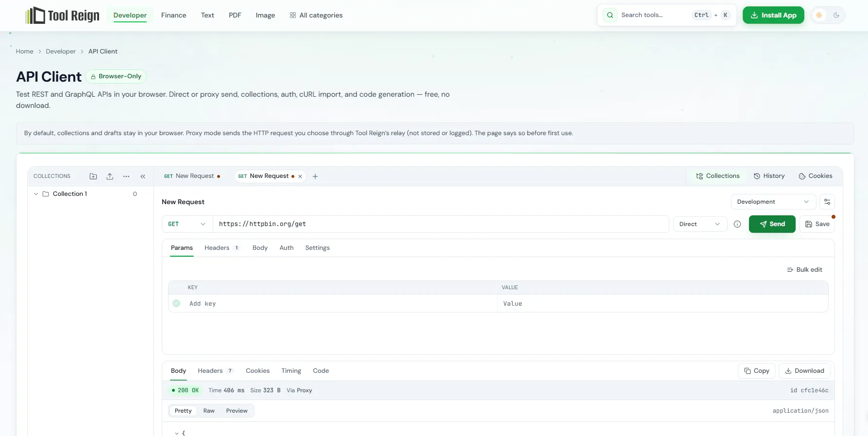This screenshot has height=436, width=868.
Task: Switch to dark theme moon icon
Action: coord(836,15)
